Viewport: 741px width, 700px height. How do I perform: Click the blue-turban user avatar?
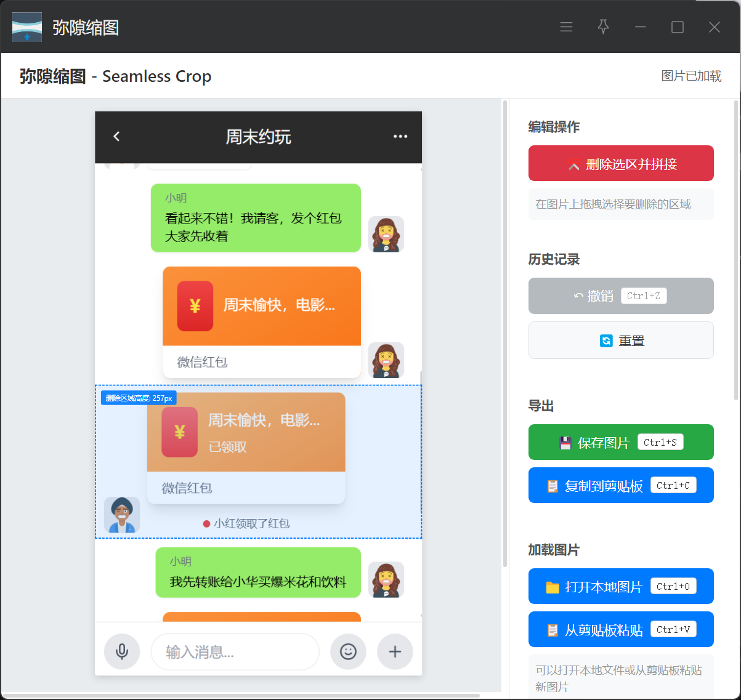[122, 515]
